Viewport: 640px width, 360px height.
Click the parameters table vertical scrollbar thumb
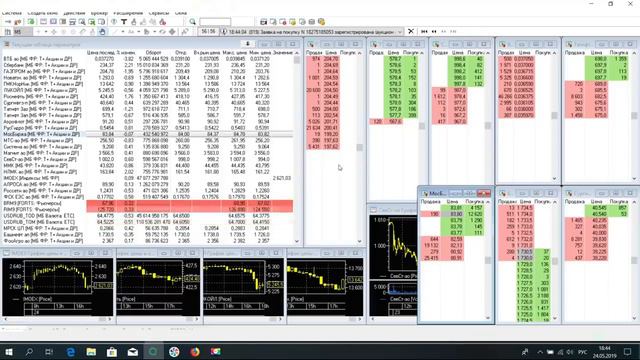(297, 60)
